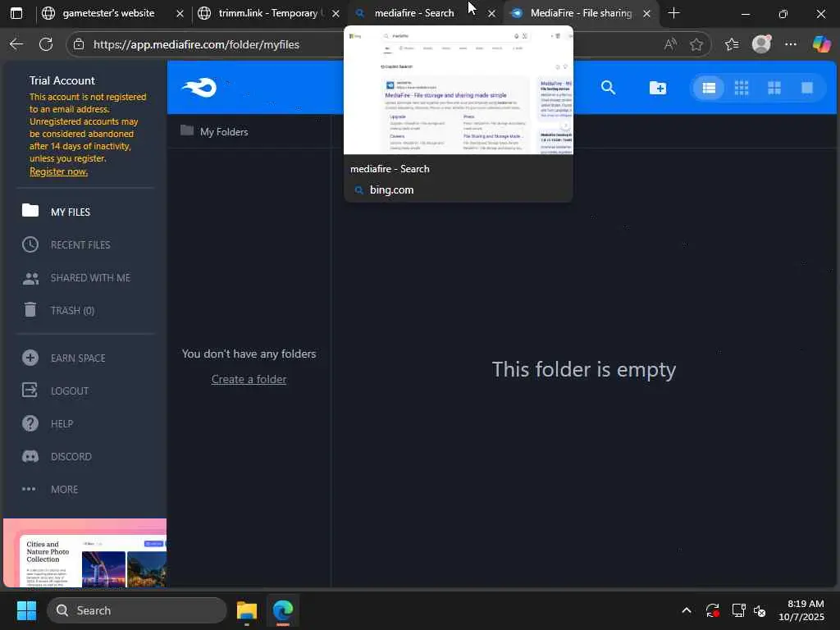The height and width of the screenshot is (630, 840).
Task: Click the address bar URL
Action: coord(196,44)
